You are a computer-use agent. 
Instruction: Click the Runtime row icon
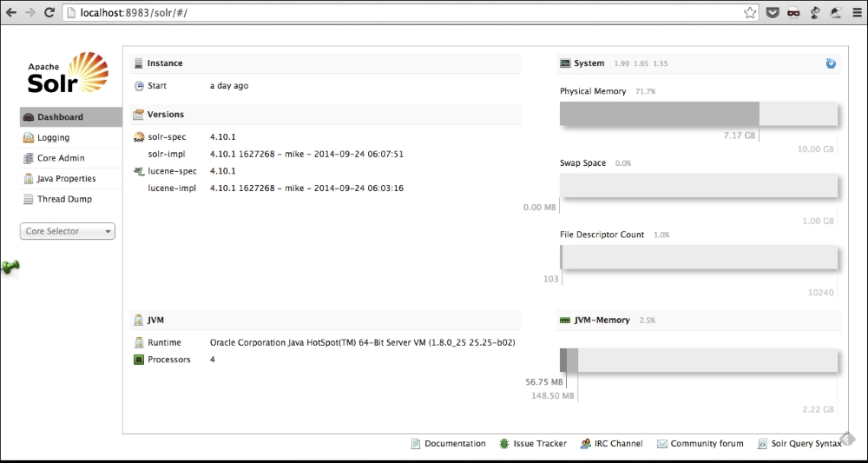[x=139, y=343]
